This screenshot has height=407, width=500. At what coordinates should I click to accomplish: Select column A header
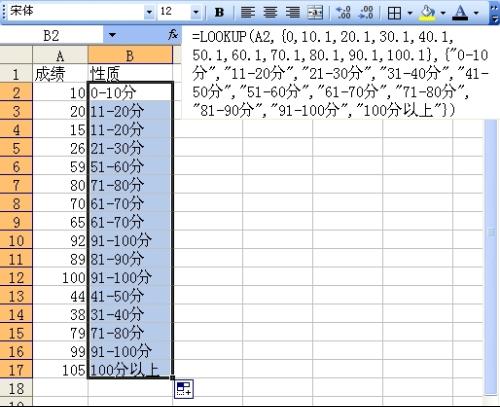click(x=60, y=55)
